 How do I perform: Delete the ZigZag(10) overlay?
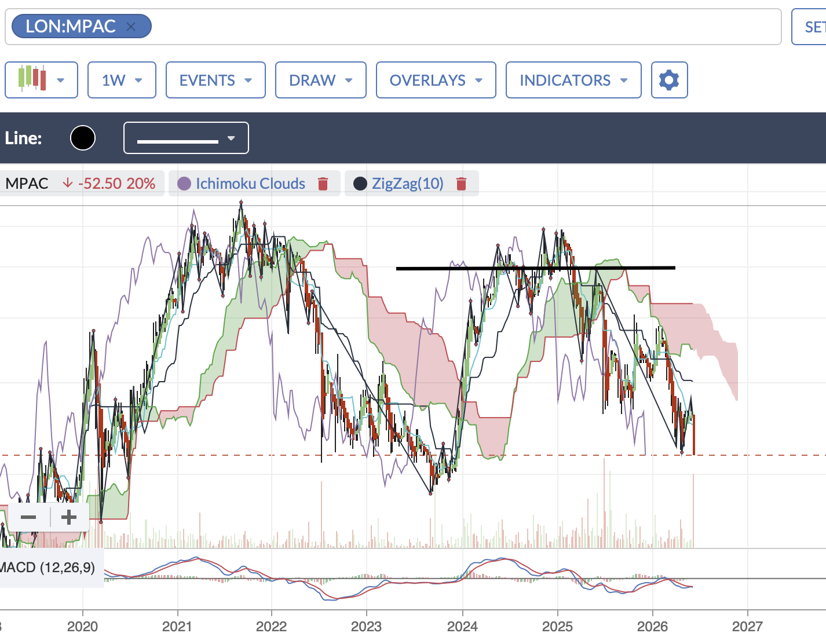tap(461, 184)
